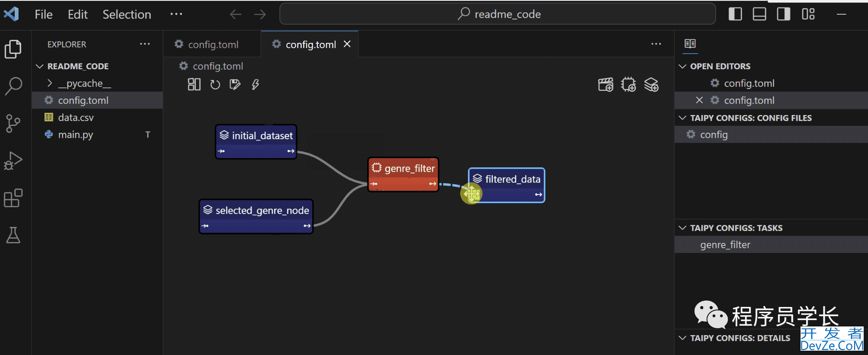Toggle the primary side bar layout icon
Image resolution: width=868 pixels, height=355 pixels.
point(735,14)
